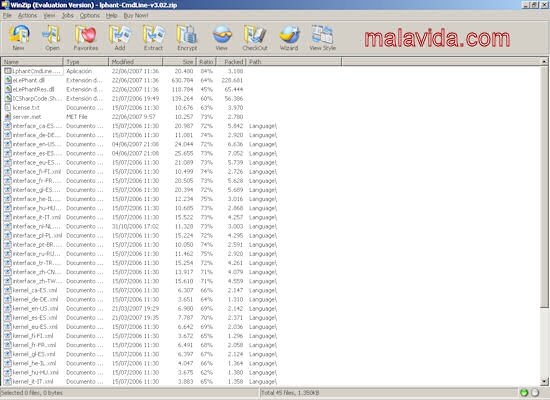Image resolution: width=550 pixels, height=400 pixels.
Task: Click the IphantCmdLine application file icon
Action: (x=8, y=71)
